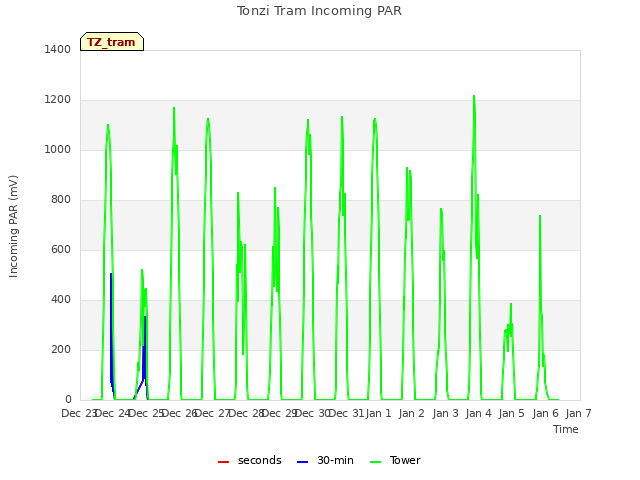
Task: Toggle the Tower legend entry
Action: [395, 460]
